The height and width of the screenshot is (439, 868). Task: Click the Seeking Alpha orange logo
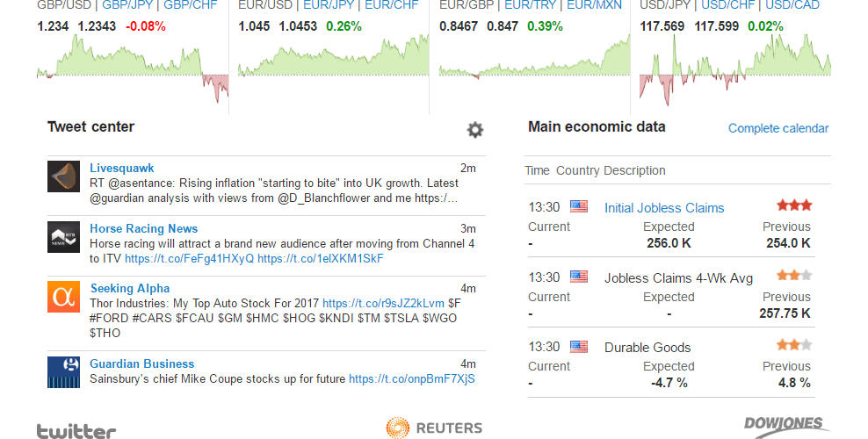63,297
